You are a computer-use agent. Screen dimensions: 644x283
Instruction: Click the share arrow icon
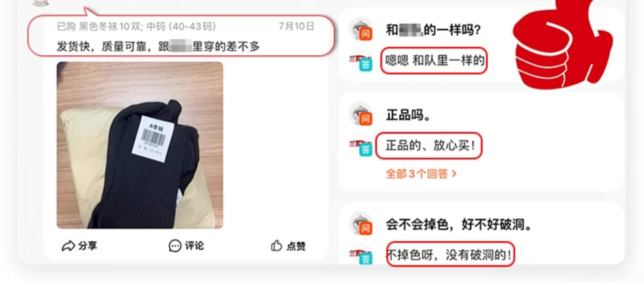click(x=68, y=246)
